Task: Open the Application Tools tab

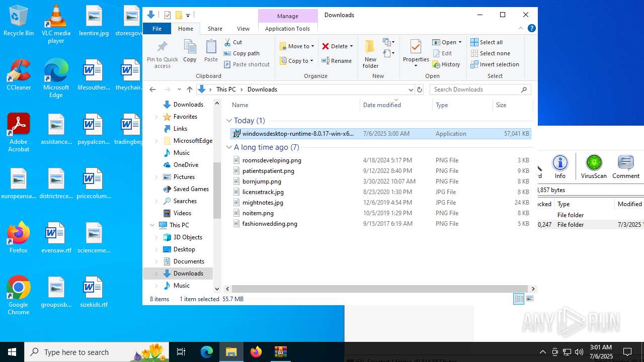Action: point(287,29)
